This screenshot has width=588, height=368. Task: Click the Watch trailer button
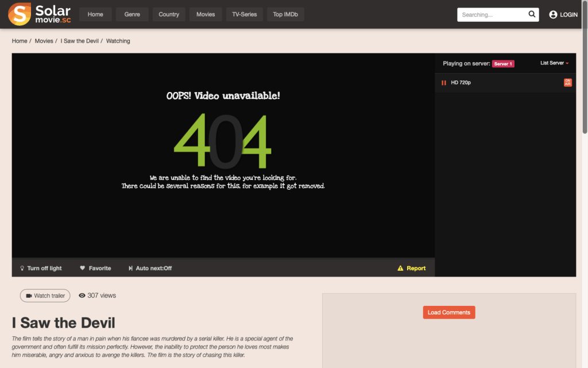click(45, 296)
